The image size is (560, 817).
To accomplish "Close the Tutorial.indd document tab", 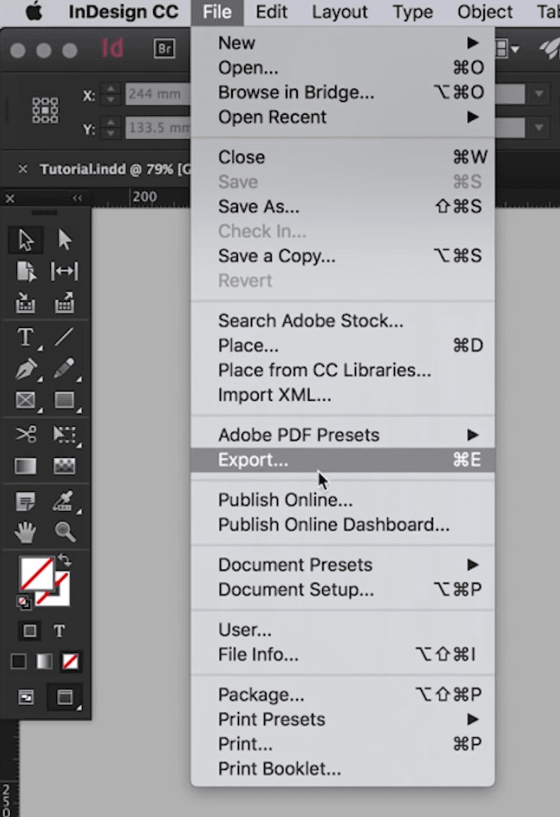I will coord(22,169).
